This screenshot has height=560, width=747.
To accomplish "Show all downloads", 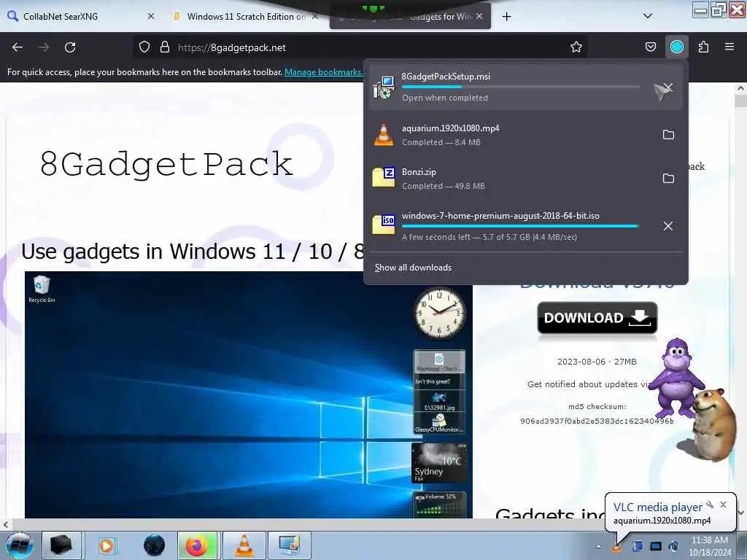I will 413,268.
